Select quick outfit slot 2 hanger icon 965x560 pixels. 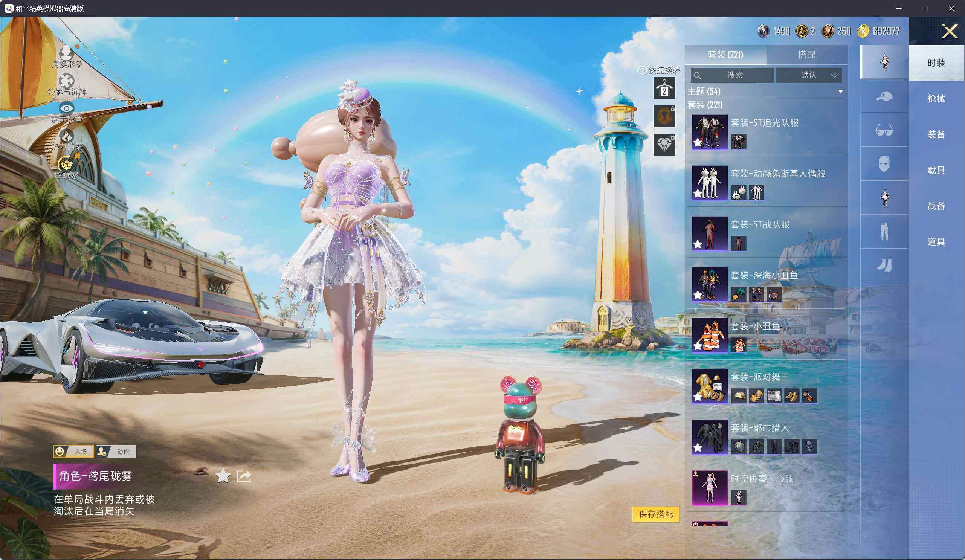(664, 88)
